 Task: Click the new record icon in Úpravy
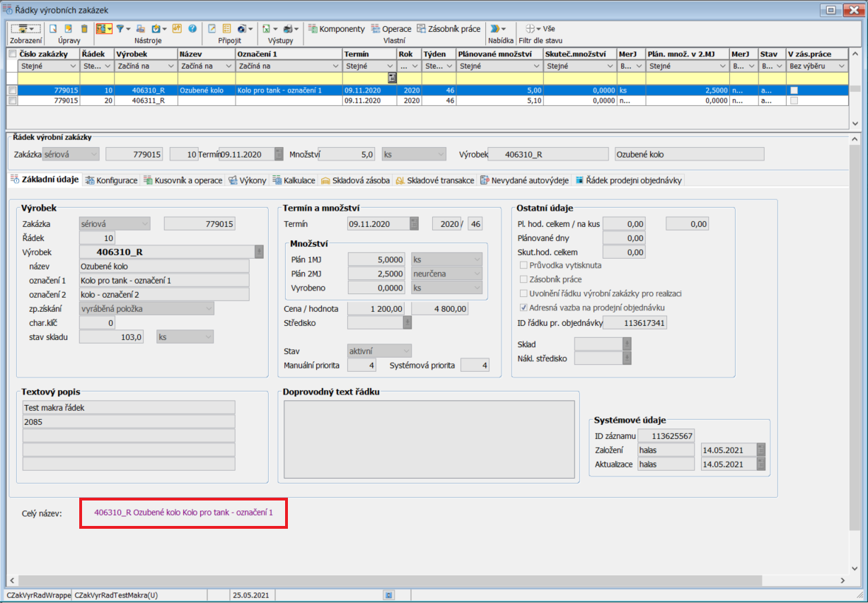click(53, 29)
